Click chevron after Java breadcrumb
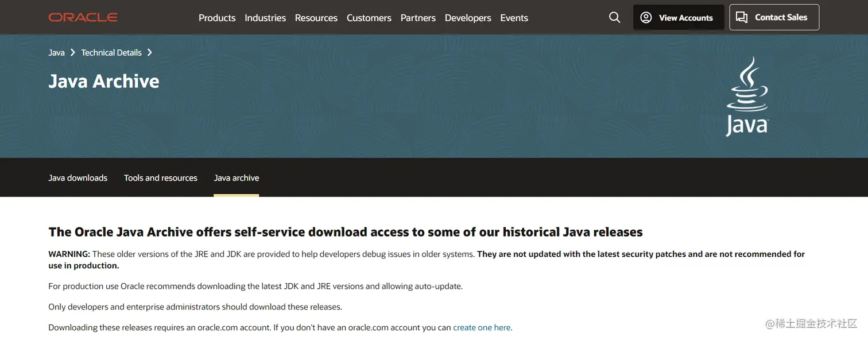The image size is (868, 340). [x=73, y=53]
